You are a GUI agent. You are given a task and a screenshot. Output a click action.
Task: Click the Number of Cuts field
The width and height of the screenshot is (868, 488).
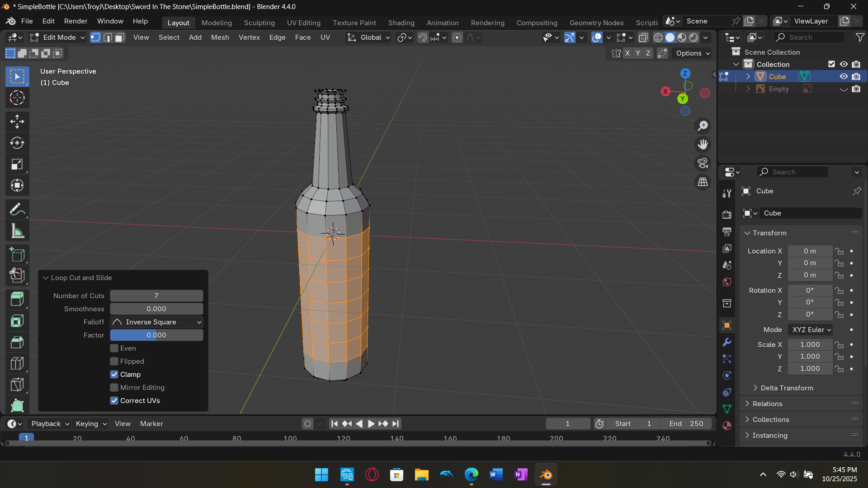click(x=156, y=296)
